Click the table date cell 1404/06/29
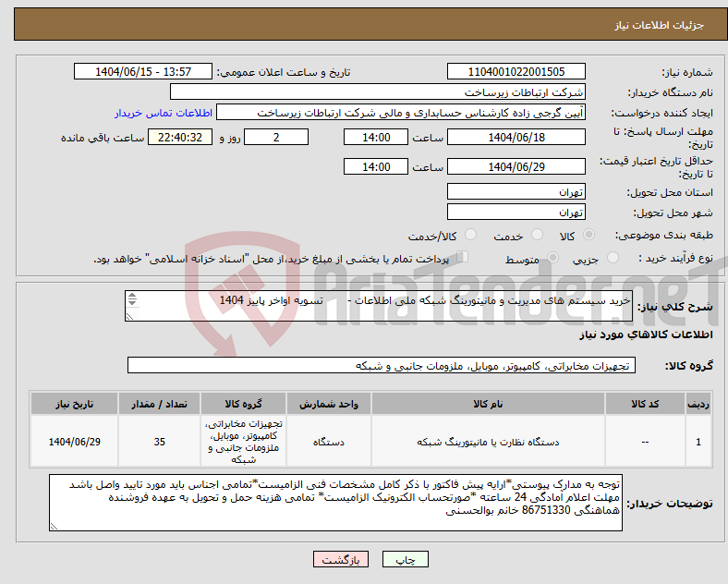728x584 pixels. click(74, 442)
